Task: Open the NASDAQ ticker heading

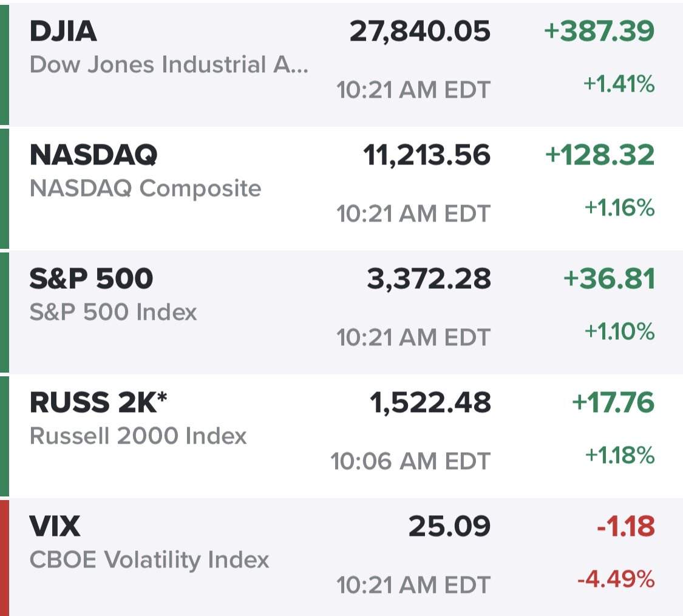Action: coord(93,155)
